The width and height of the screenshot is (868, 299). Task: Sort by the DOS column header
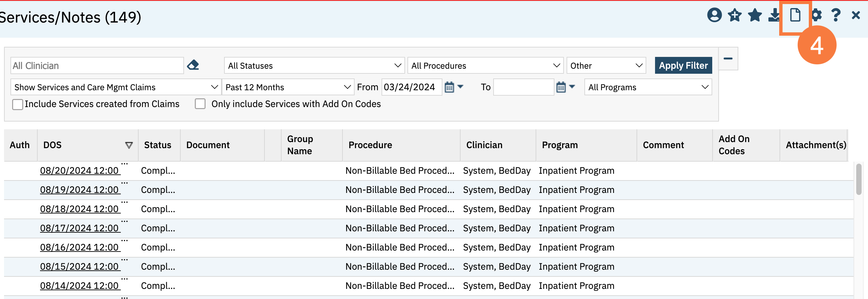click(52, 145)
